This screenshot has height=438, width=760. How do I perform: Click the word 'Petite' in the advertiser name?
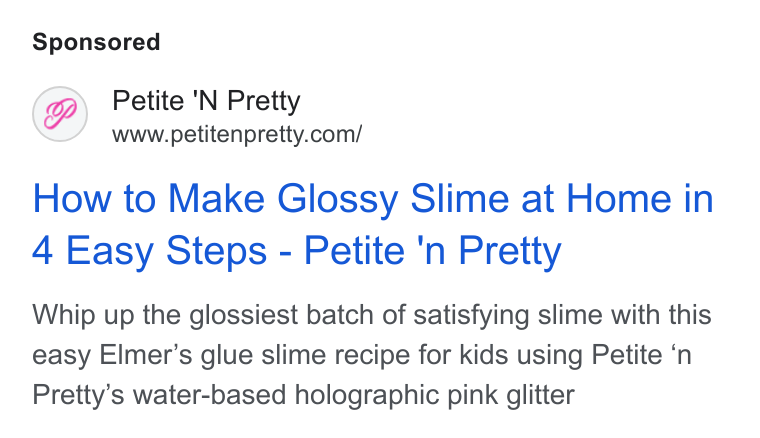(x=148, y=101)
